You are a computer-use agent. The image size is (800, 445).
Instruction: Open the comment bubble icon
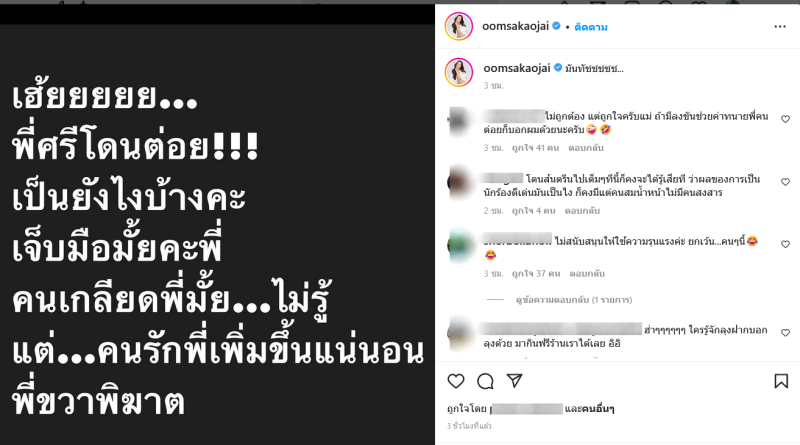pyautogui.click(x=485, y=381)
